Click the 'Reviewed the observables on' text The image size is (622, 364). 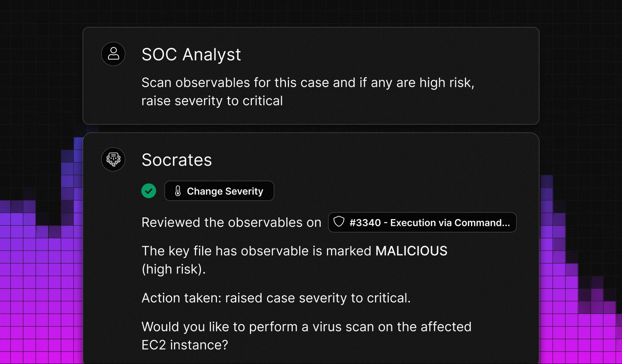231,223
